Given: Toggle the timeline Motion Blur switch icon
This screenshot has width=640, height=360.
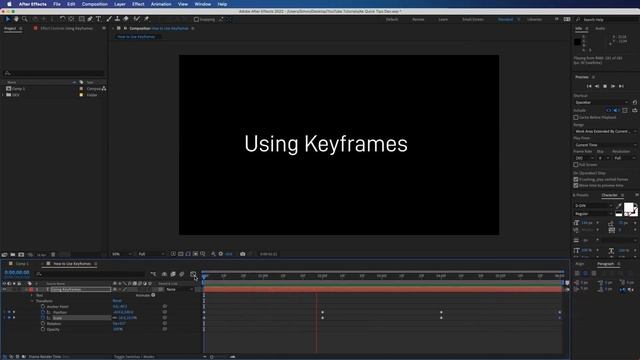Looking at the screenshot, I should tap(182, 274).
